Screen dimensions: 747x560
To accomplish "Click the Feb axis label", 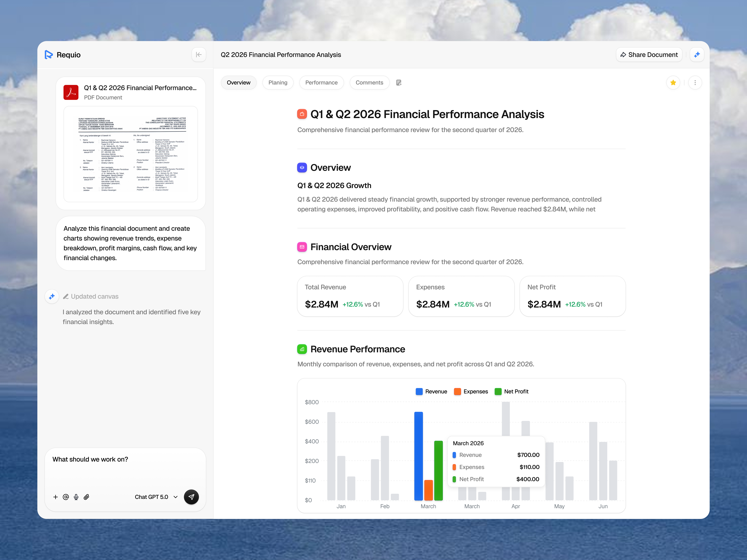I will (385, 506).
